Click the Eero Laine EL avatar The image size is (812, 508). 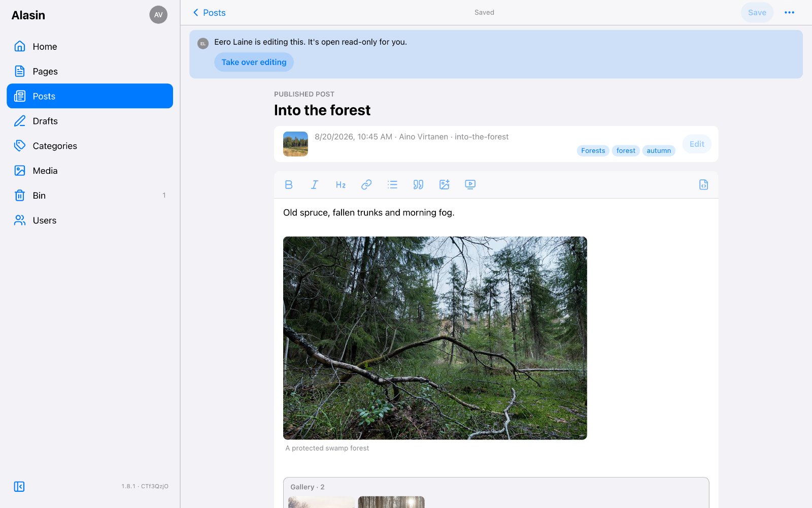pos(203,44)
